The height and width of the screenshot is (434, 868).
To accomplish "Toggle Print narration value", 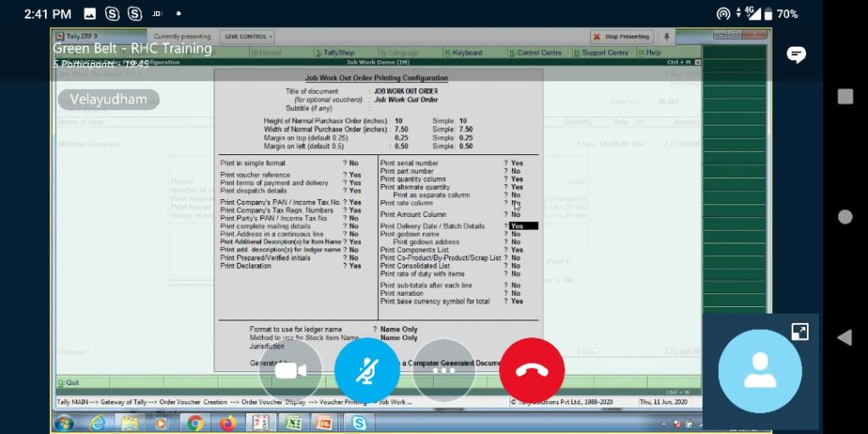I will coord(515,293).
